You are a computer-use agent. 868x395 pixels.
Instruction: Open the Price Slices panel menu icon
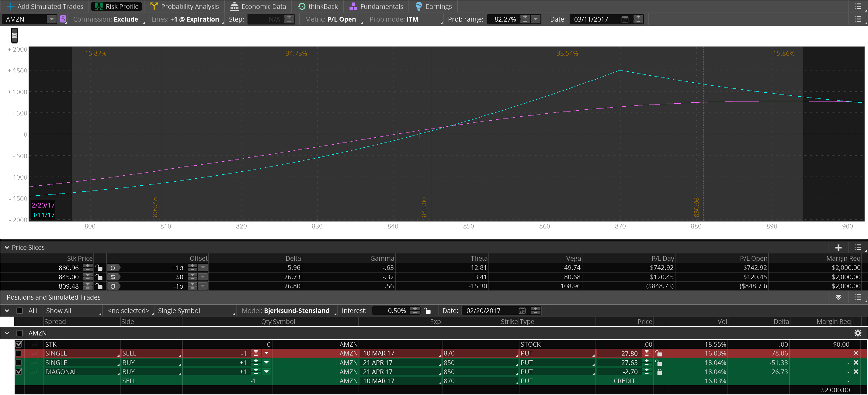coord(858,248)
